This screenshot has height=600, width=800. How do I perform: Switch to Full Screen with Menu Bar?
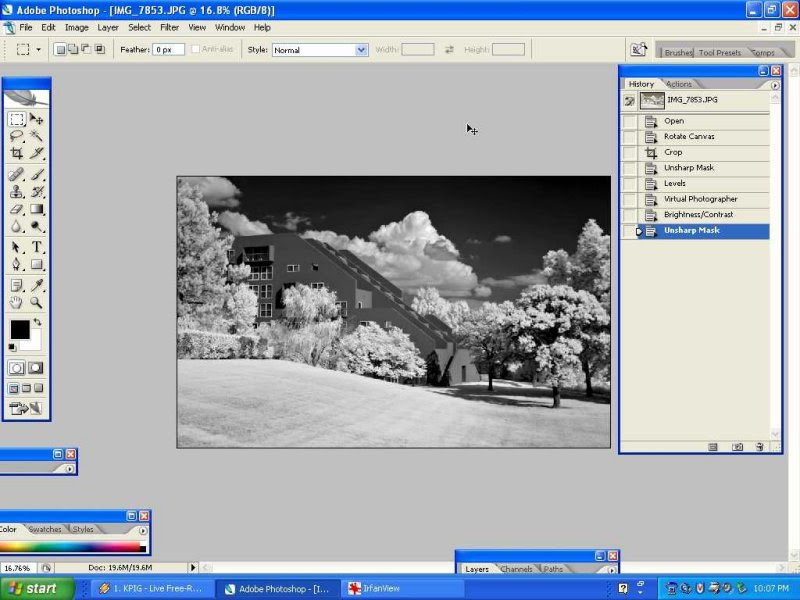26,389
